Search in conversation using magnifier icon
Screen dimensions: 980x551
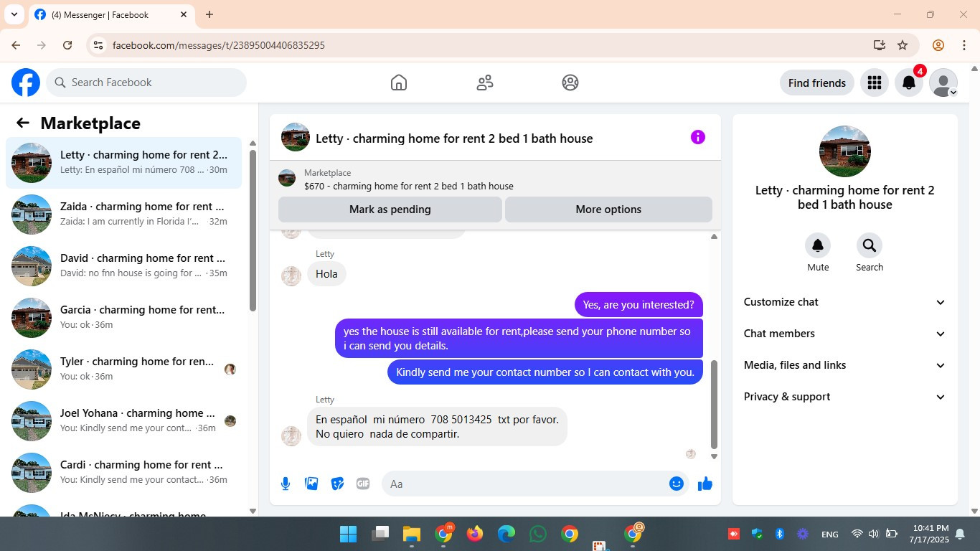tap(870, 246)
